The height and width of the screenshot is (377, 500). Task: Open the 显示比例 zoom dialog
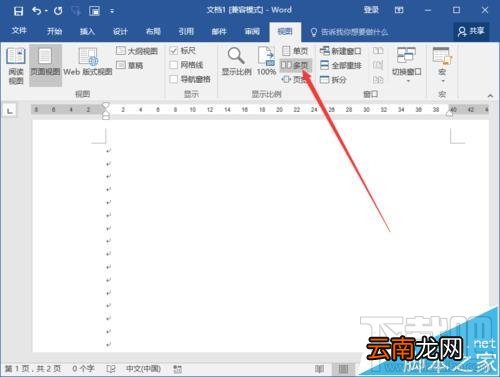(x=236, y=62)
